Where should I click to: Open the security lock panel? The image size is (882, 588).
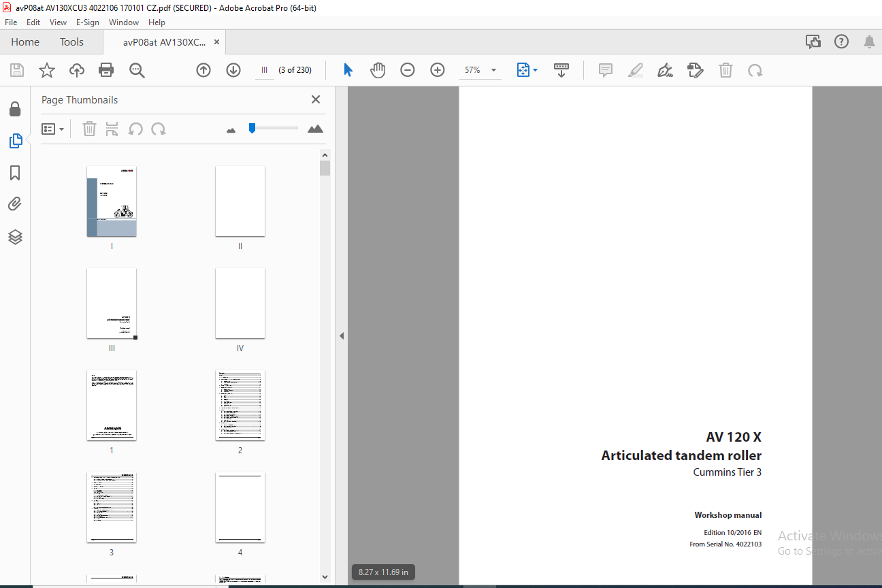tap(15, 109)
